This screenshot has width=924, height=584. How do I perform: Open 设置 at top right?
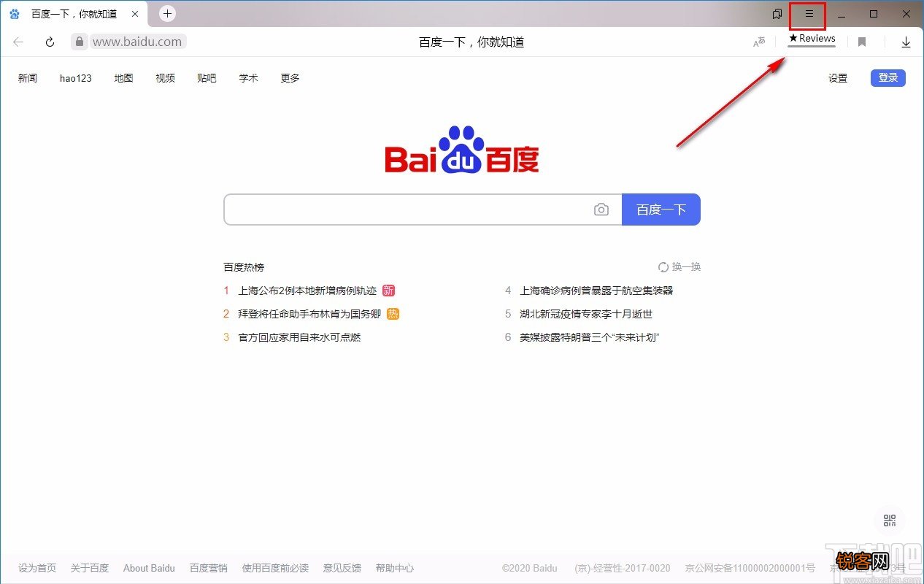[838, 78]
